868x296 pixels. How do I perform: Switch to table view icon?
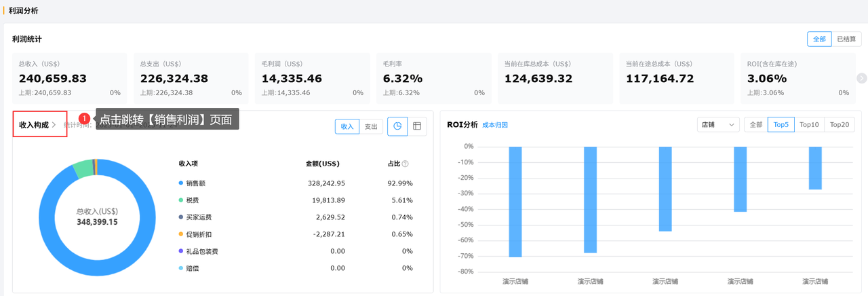point(417,126)
